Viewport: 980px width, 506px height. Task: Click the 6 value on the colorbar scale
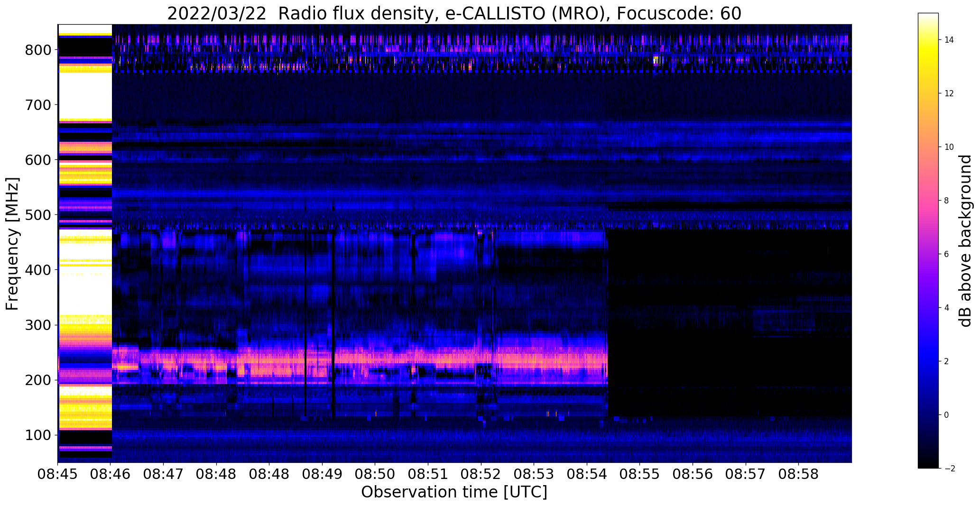(946, 254)
